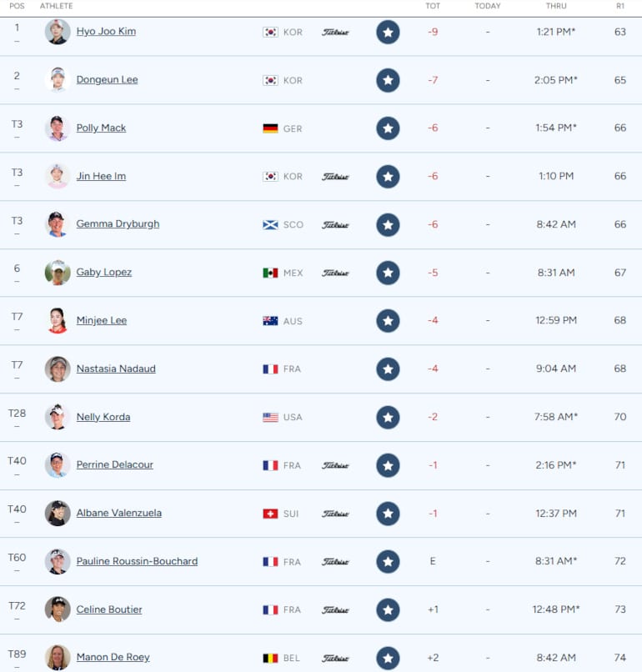Click Titleist logo in Manon De Roey row
Screen dimensions: 642x672
coord(335,659)
